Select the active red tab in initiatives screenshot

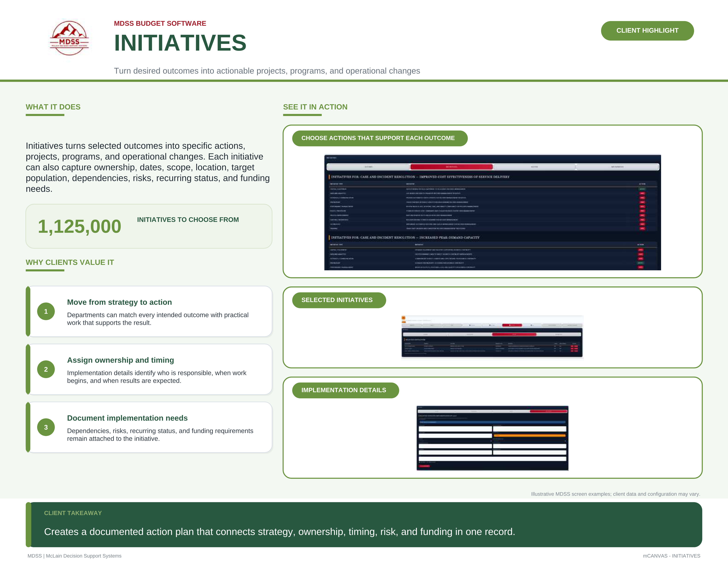[x=451, y=167]
